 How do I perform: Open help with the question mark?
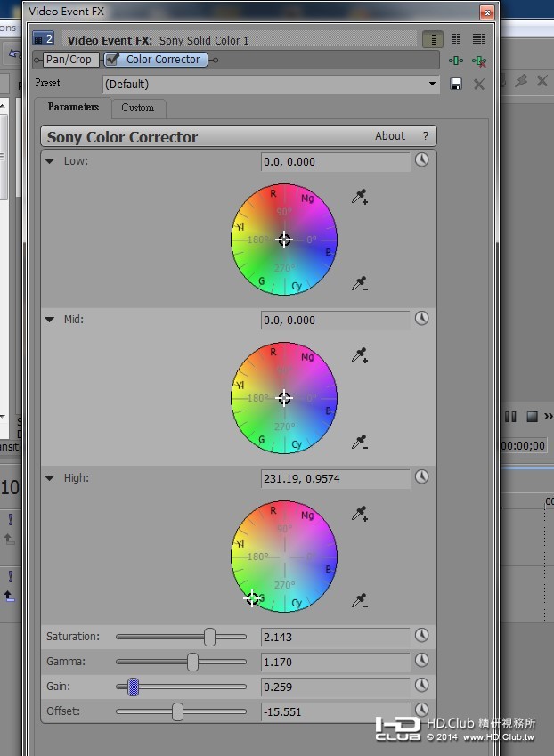pos(425,136)
